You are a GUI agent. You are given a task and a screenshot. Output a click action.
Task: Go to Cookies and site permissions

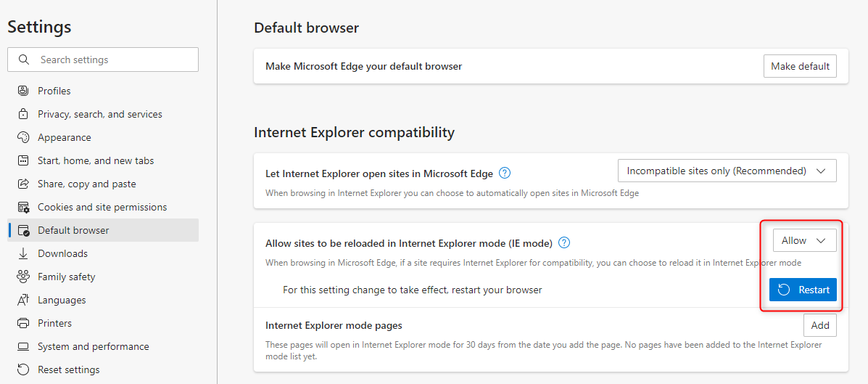[102, 207]
